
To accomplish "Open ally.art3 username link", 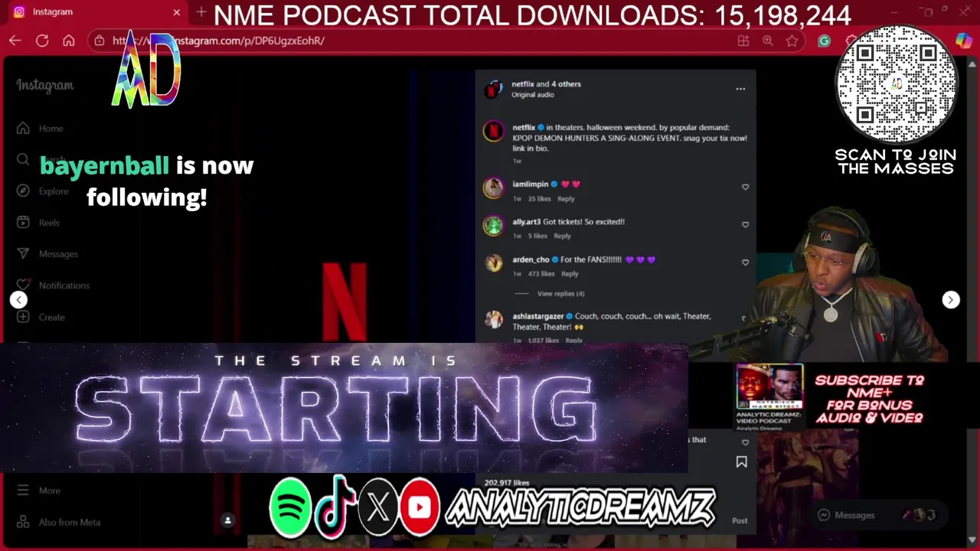I will [x=526, y=222].
